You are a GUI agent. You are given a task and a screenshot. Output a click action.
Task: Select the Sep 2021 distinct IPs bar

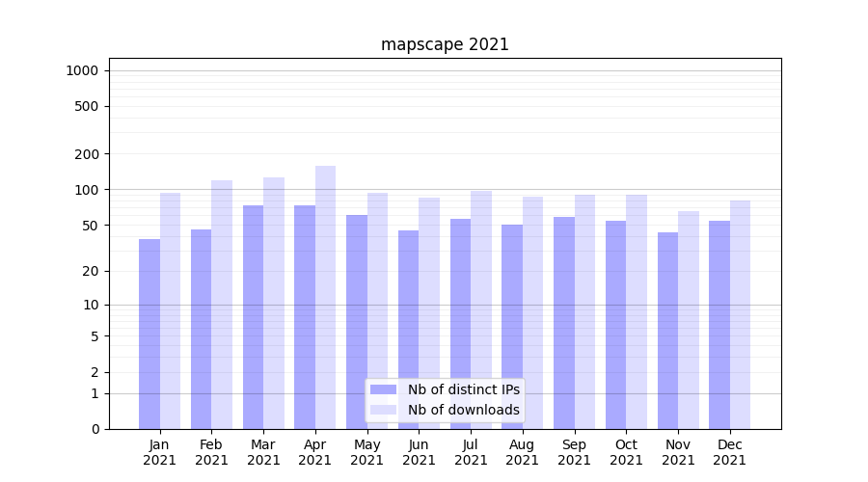(x=564, y=323)
